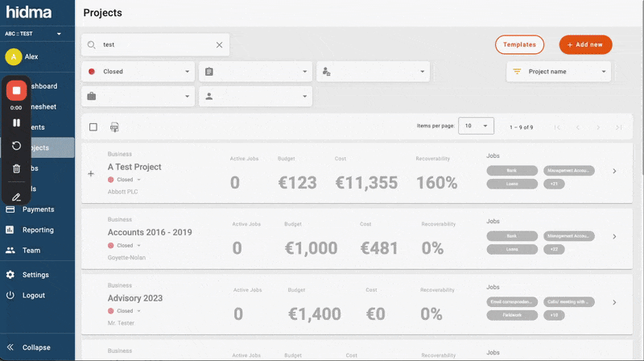Click Alex's yellow avatar
Image resolution: width=644 pixels, height=361 pixels.
point(14,56)
